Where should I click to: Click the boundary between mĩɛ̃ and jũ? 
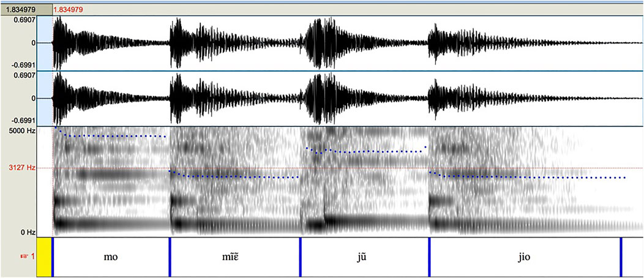(300, 257)
